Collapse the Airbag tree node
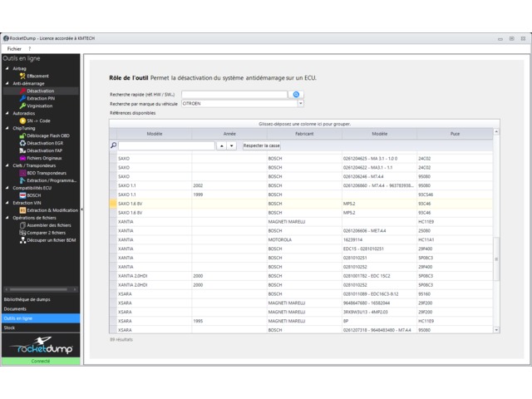This screenshot has height=399, width=532. point(7,68)
